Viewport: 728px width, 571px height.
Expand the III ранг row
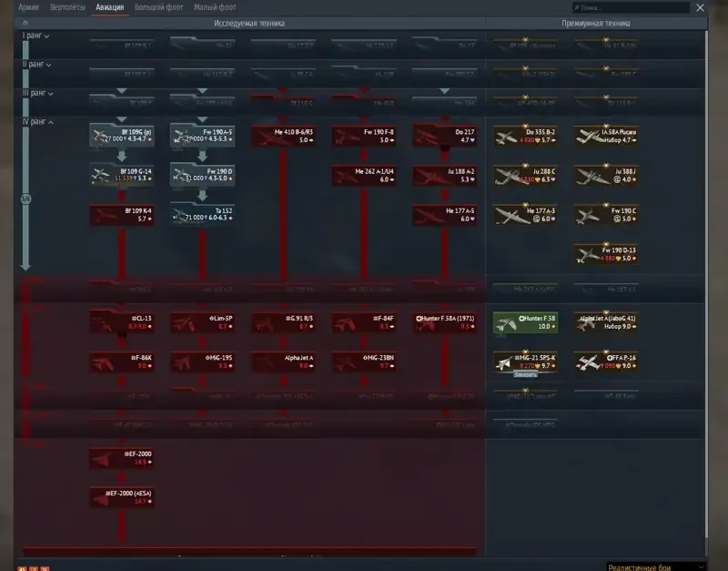[x=37, y=93]
